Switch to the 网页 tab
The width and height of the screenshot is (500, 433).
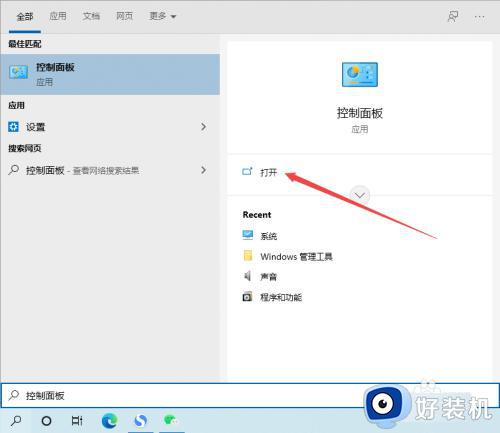124,16
